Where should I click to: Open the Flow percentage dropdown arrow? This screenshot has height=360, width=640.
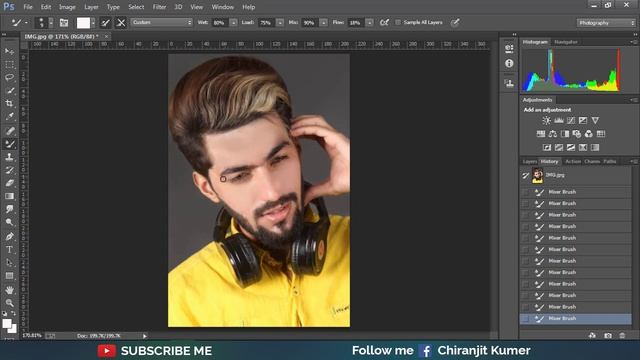369,23
